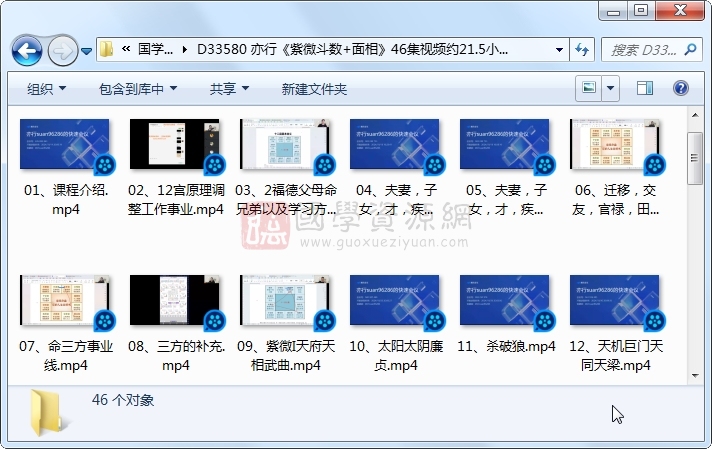Click the file name 08、三方的补充.mp4
The image size is (712, 449).
click(x=176, y=355)
